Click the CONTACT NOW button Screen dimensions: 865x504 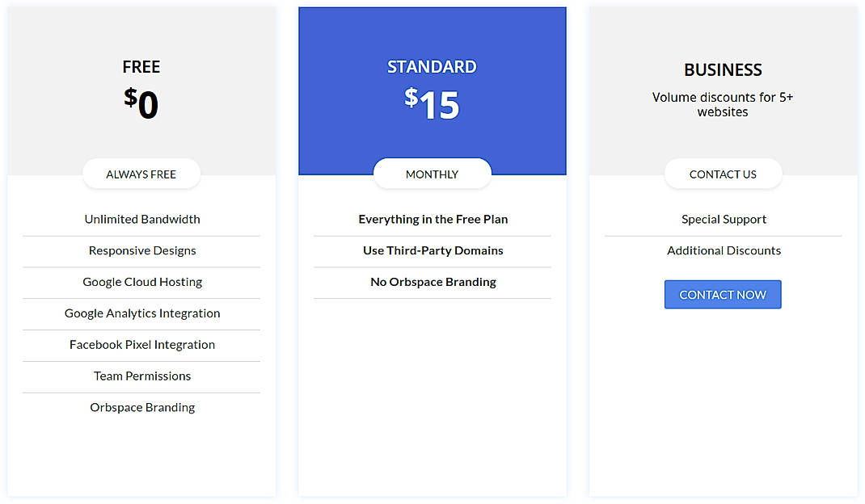[x=723, y=295]
